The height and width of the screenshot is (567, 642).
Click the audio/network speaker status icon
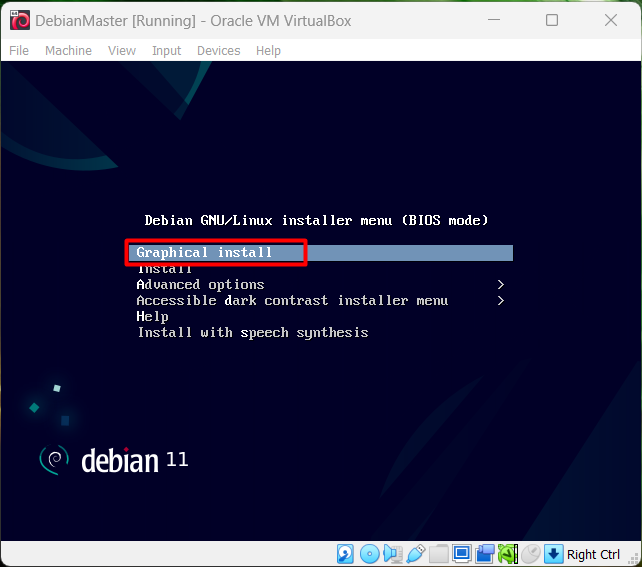click(392, 554)
